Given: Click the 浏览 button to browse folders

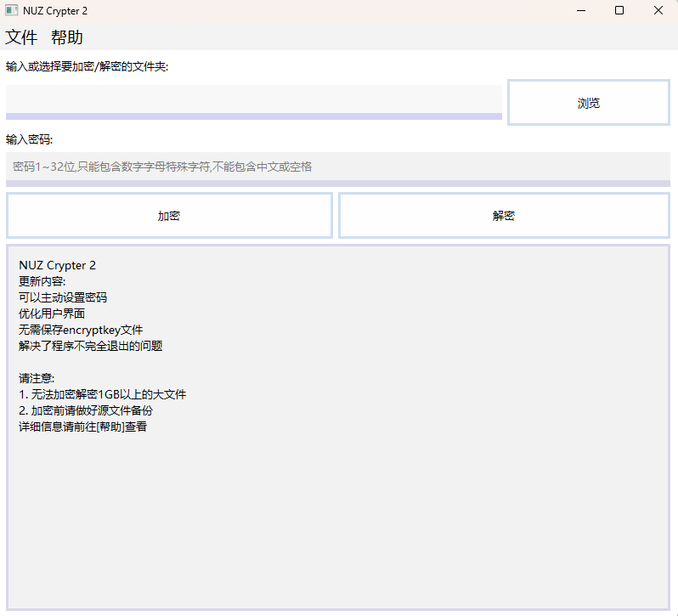Looking at the screenshot, I should (589, 103).
